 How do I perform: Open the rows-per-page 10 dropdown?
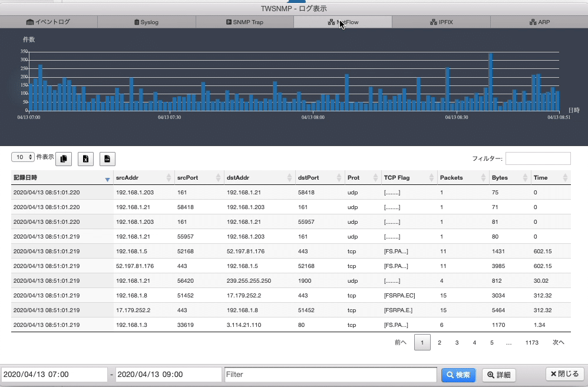[x=22, y=157]
